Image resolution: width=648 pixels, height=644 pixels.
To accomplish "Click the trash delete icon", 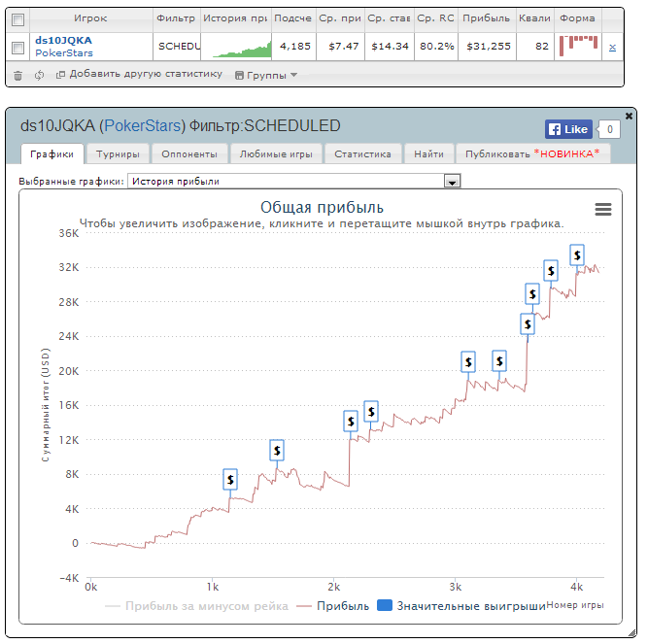I will click(x=17, y=76).
